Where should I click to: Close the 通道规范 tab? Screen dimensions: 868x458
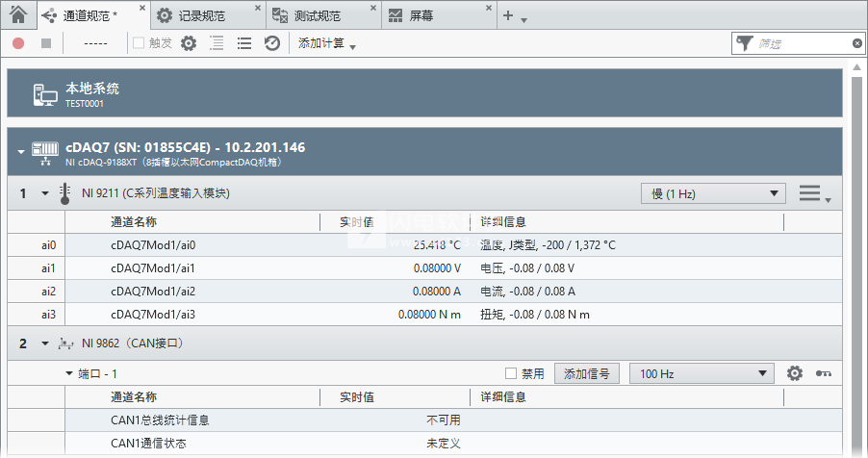point(142,8)
